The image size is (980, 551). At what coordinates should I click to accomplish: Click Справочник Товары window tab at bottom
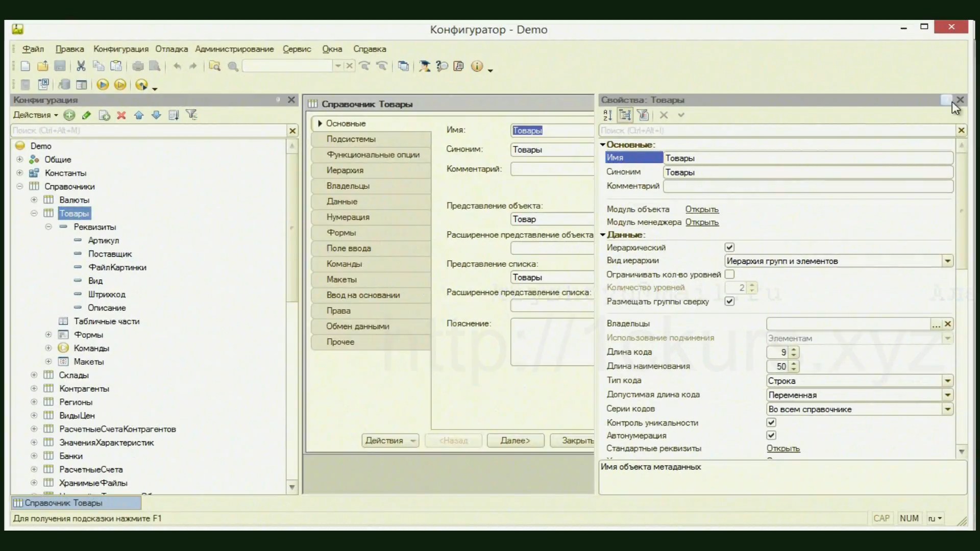tap(76, 503)
